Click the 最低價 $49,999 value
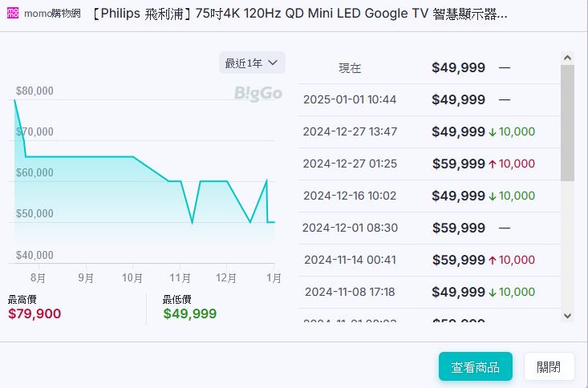 point(190,313)
